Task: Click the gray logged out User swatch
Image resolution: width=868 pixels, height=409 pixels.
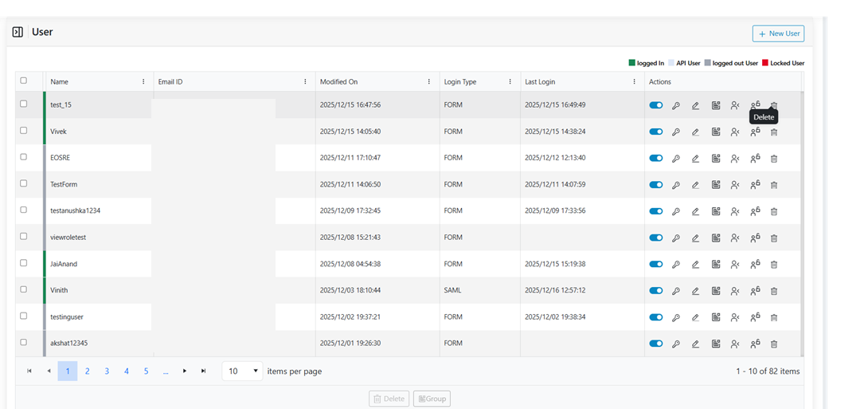Action: [707, 63]
